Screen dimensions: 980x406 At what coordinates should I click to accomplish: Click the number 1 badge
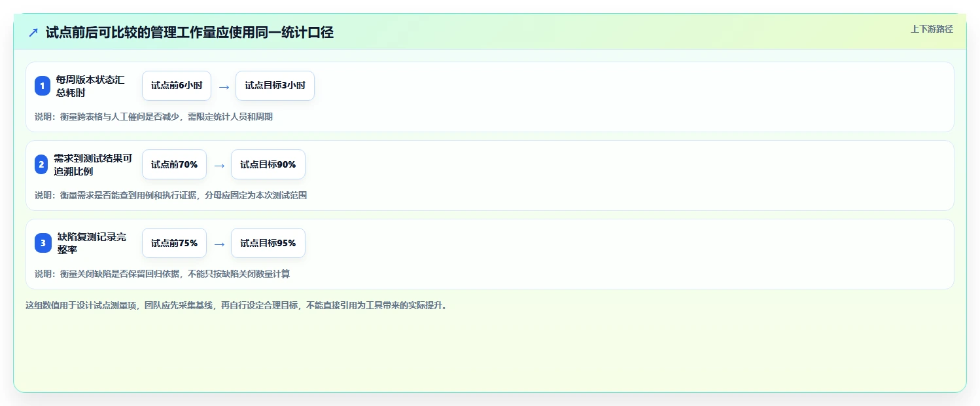point(43,86)
